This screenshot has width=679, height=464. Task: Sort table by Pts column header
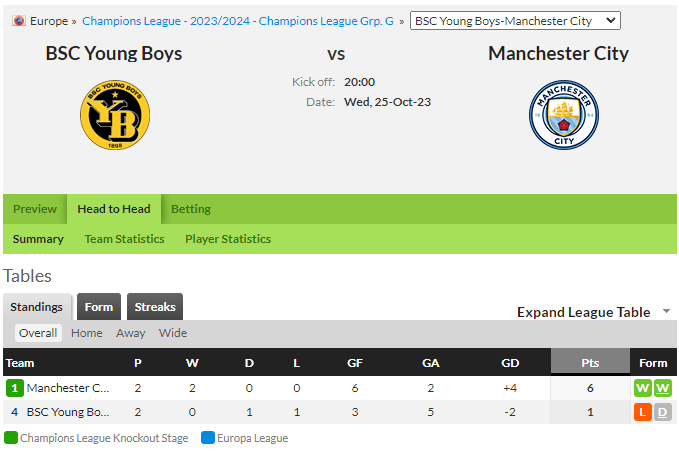click(590, 362)
